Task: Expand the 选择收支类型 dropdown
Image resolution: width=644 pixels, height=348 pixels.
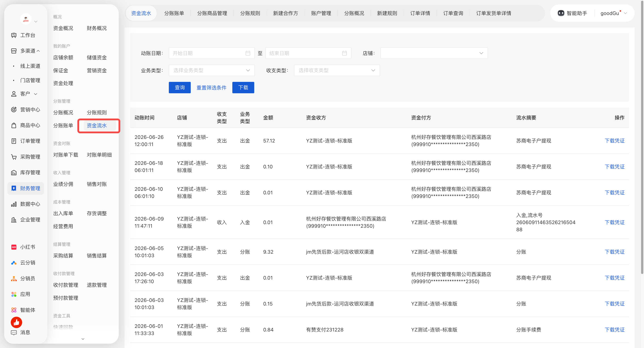Action: 337,70
